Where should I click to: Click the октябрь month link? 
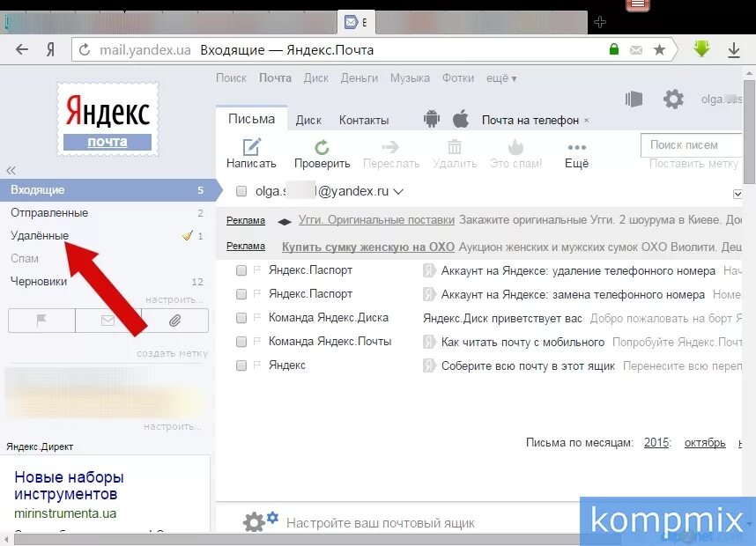click(x=705, y=442)
